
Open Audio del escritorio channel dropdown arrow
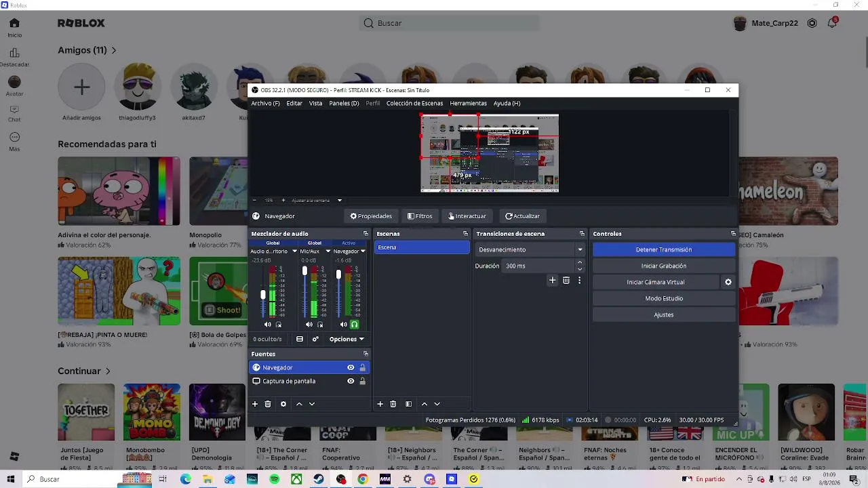tap(294, 251)
